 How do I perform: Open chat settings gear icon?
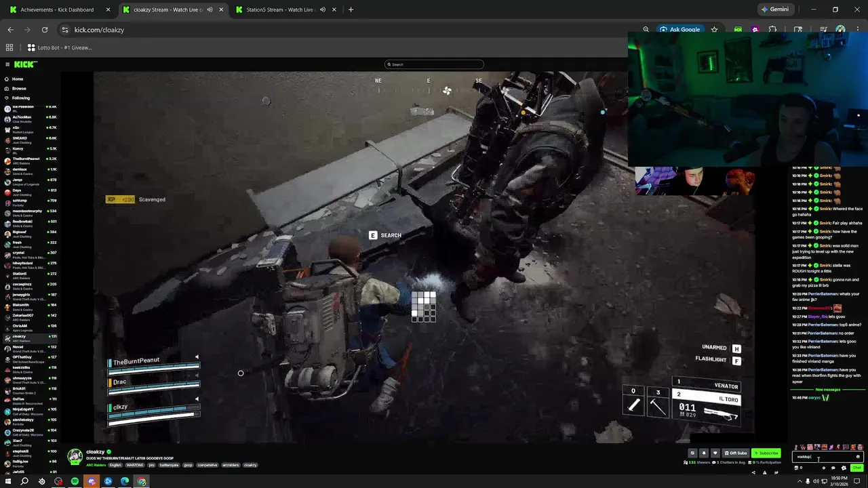point(844,468)
